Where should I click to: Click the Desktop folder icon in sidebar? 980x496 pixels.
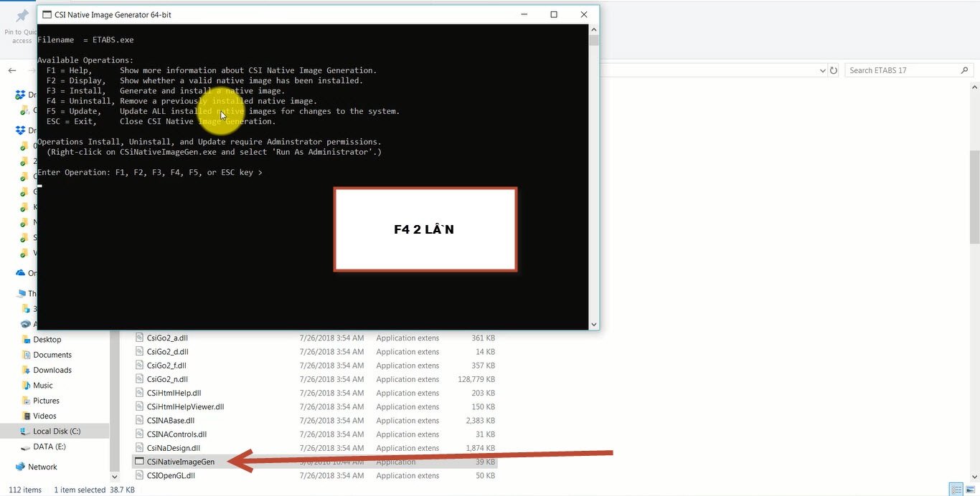click(x=26, y=340)
